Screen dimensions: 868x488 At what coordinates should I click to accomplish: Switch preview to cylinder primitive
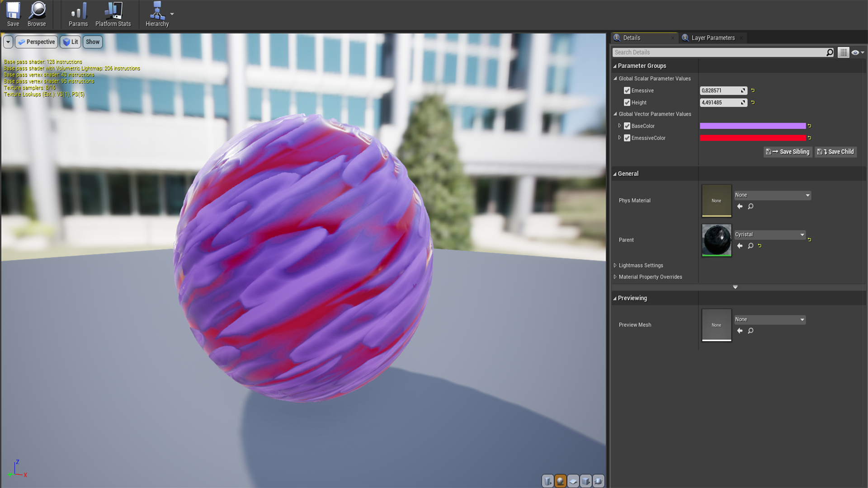coord(547,481)
